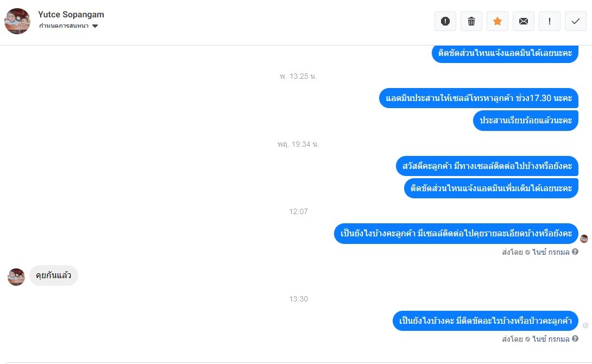Open Yutce Sopangam profile picture in header
Image resolution: width=592 pixels, height=364 pixels.
click(x=17, y=21)
